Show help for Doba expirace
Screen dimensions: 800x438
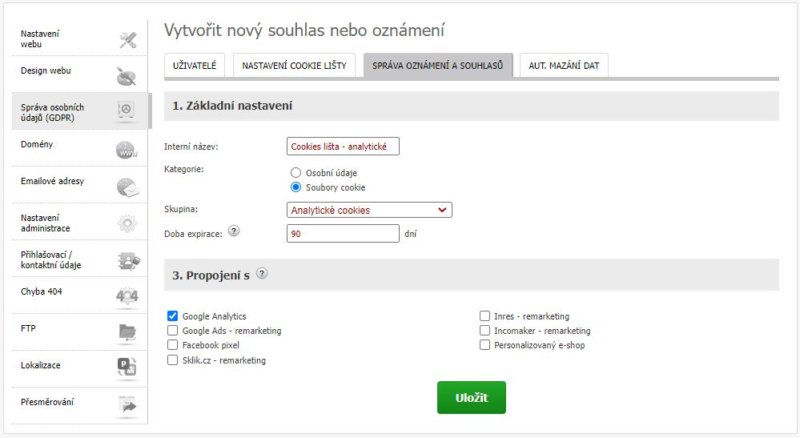point(234,231)
